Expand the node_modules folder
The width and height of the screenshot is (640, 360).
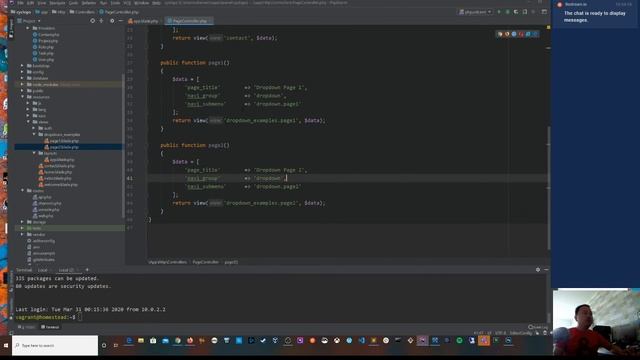pyautogui.click(x=22, y=84)
